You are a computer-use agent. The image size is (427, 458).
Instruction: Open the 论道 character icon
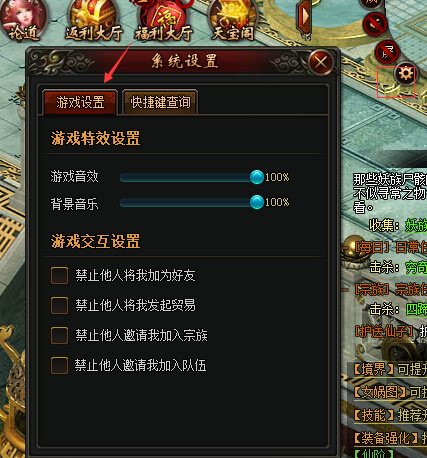[23, 21]
